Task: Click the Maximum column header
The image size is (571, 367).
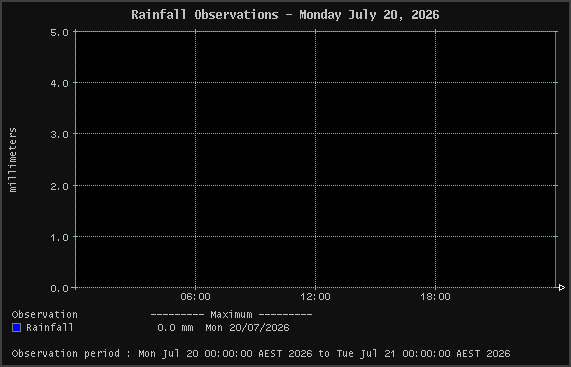Action: [231, 315]
